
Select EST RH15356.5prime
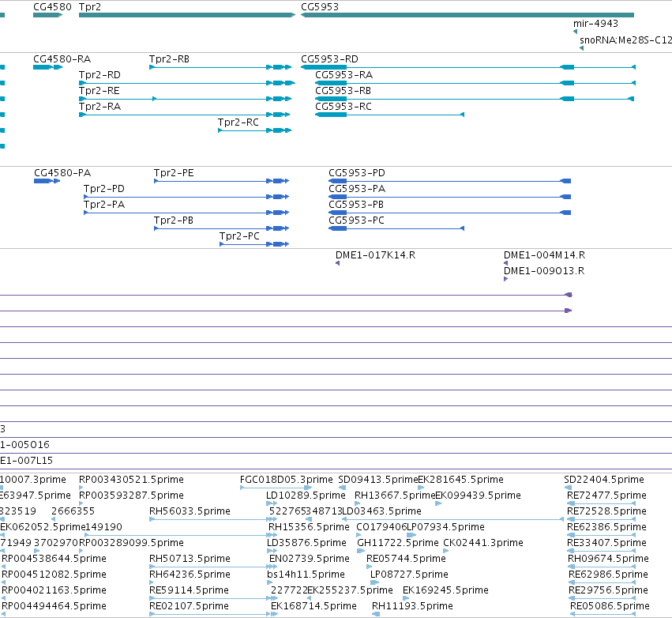tap(309, 527)
